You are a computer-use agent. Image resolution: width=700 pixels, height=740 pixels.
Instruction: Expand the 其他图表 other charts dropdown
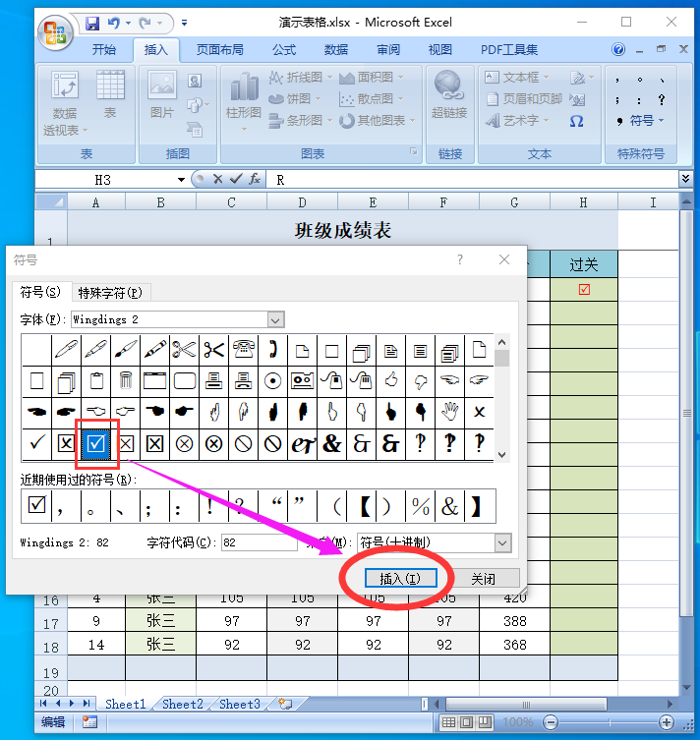(412, 121)
